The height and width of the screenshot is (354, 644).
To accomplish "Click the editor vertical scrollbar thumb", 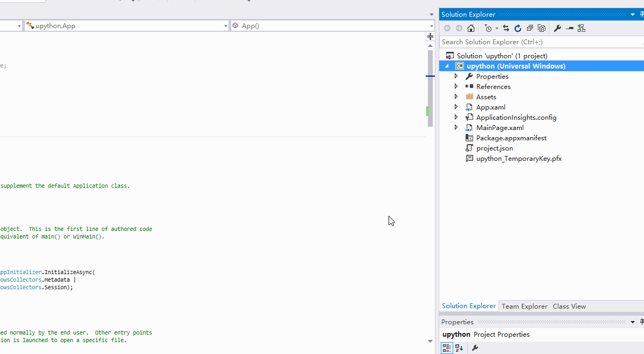I will click(430, 88).
